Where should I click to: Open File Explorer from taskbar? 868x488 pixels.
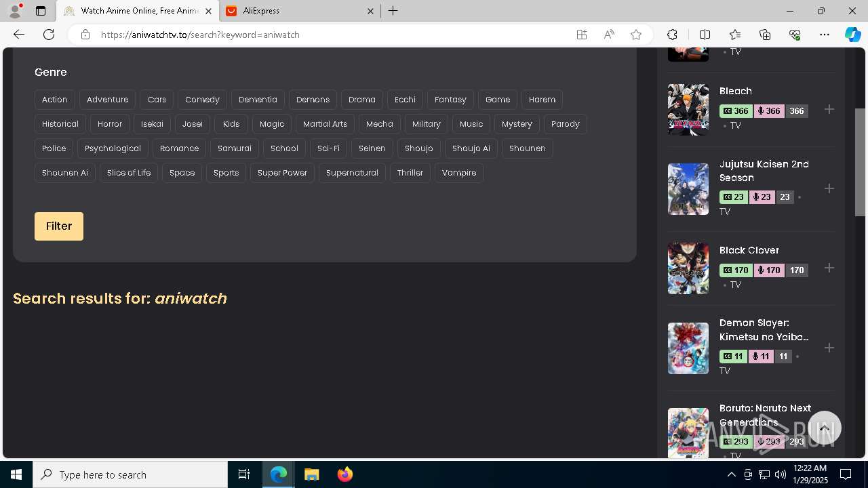pyautogui.click(x=311, y=474)
